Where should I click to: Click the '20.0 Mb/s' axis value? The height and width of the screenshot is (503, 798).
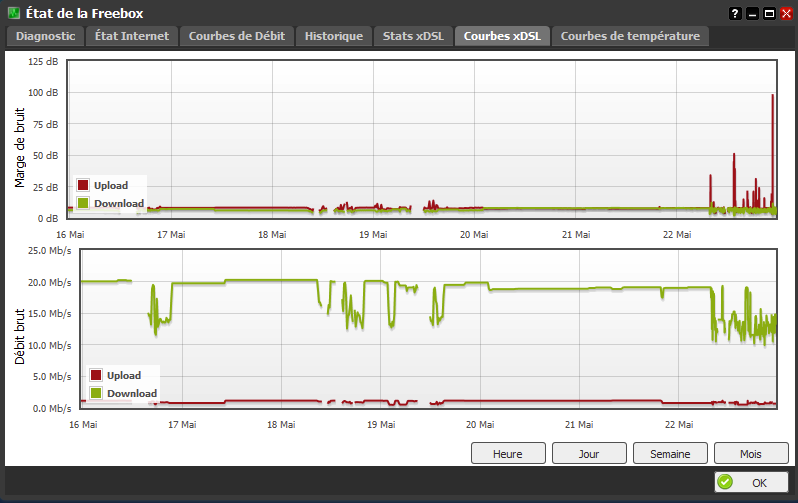(49, 282)
